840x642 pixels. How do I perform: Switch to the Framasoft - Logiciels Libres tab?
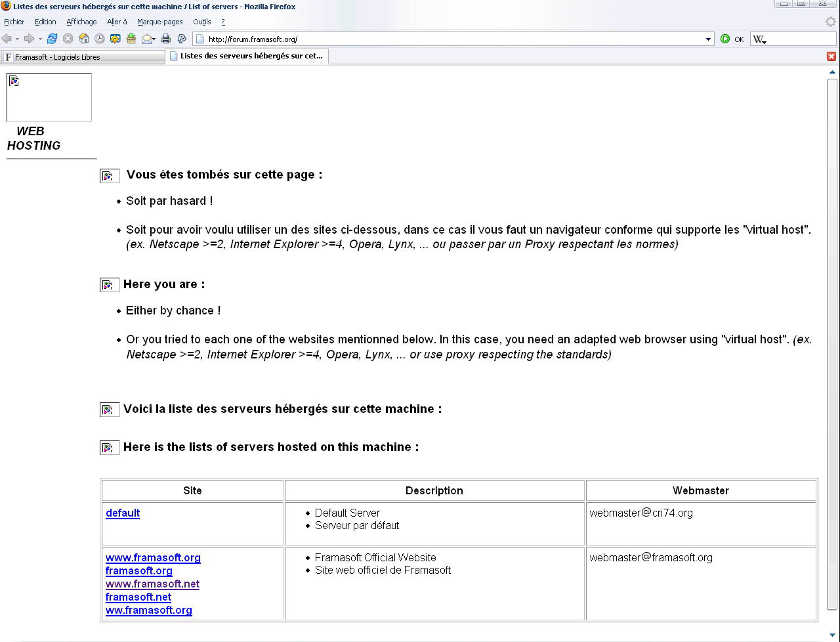[83, 57]
